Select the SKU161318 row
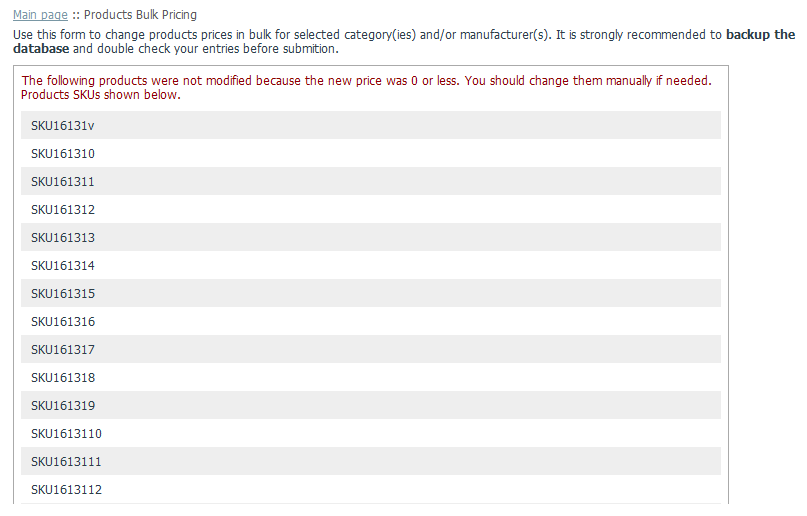 371,378
